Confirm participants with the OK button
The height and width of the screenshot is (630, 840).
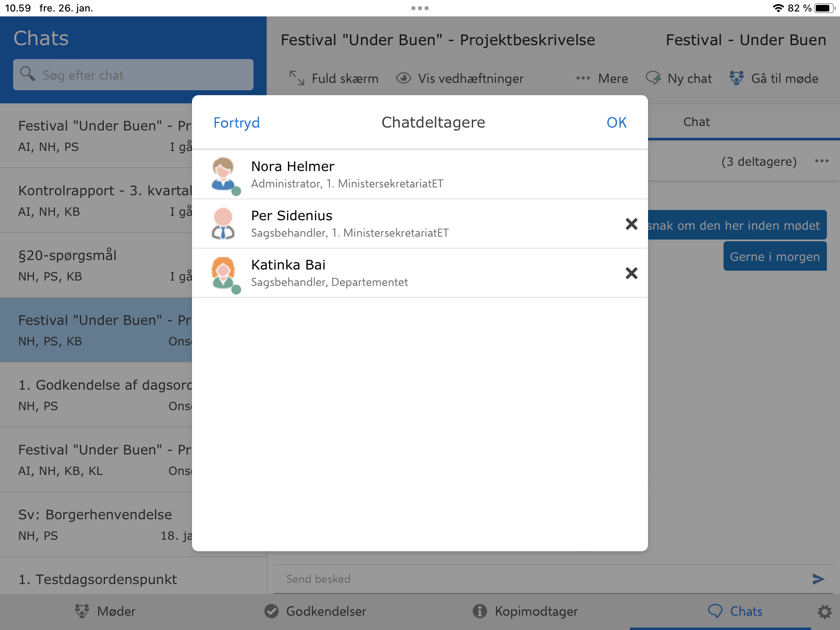[x=616, y=123]
